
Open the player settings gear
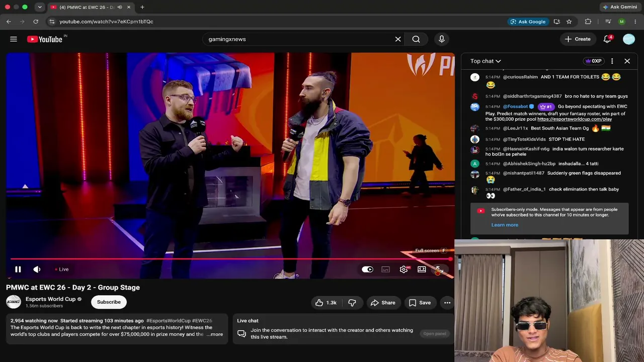(404, 269)
